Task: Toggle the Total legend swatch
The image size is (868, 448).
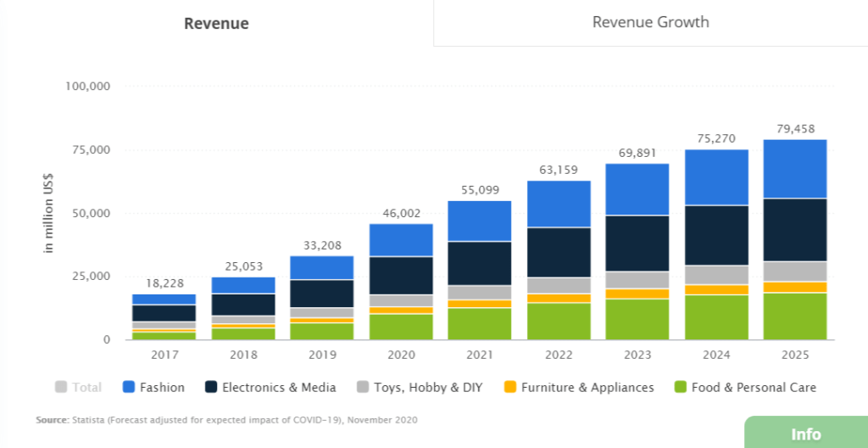Action: pos(61,387)
